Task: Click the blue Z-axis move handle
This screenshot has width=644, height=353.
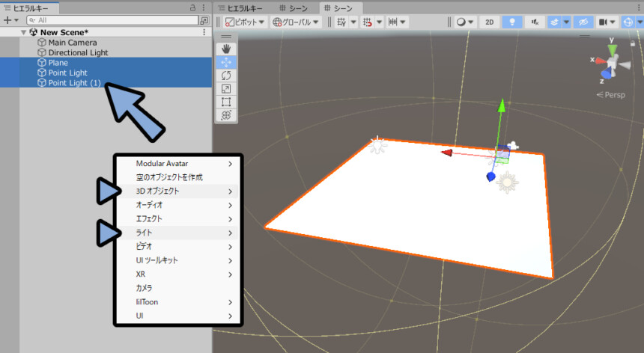Action: point(490,176)
